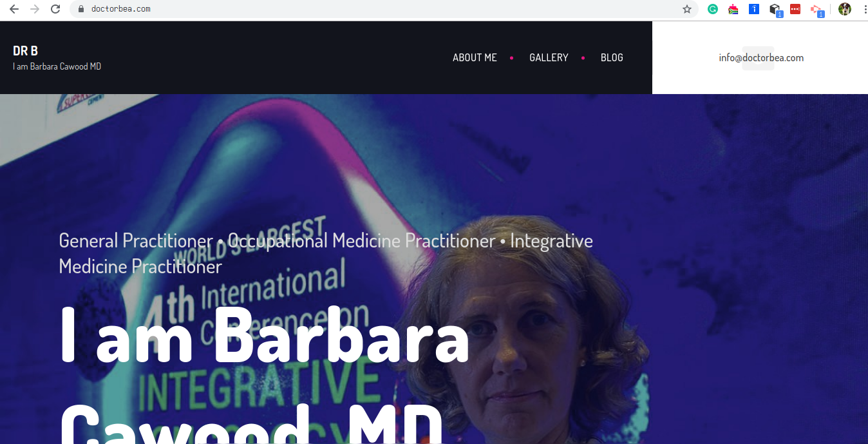View site info via the padlock icon
Image resolution: width=868 pixels, height=444 pixels.
point(81,9)
